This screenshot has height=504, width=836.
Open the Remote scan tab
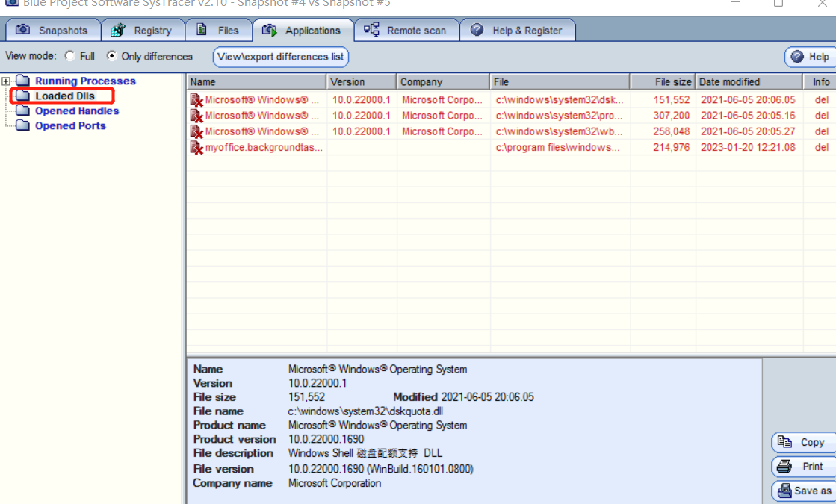pos(406,31)
